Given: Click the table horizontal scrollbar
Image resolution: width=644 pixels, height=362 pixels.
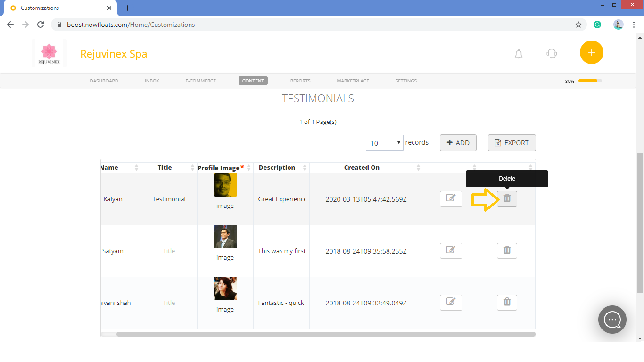Looking at the screenshot, I should click(x=326, y=334).
